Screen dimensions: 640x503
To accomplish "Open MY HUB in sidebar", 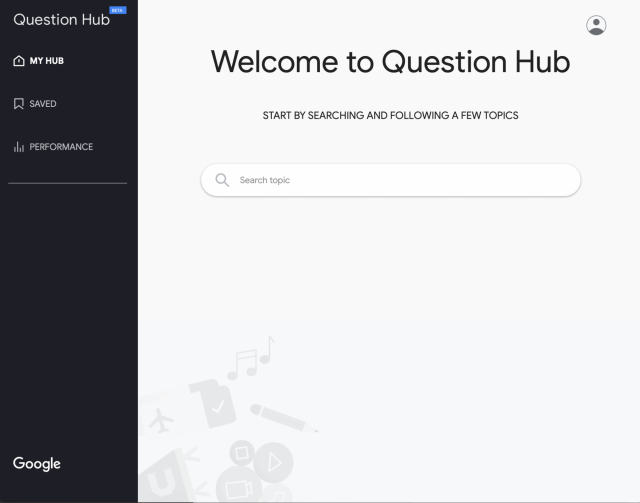I will (x=38, y=61).
